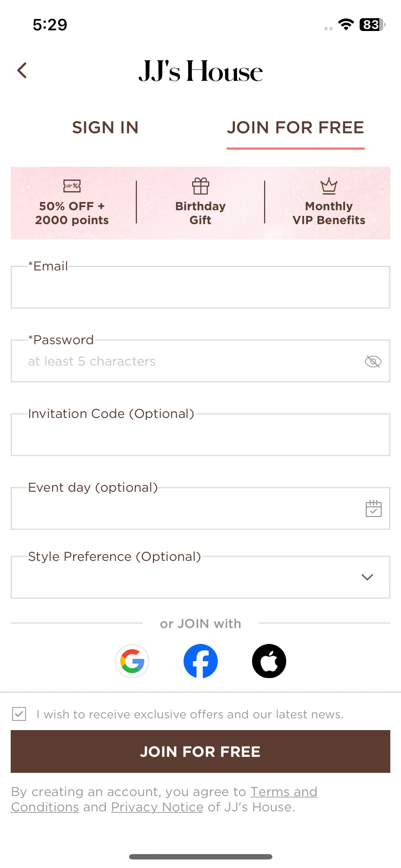
Task: Focus the Email input field
Action: pyautogui.click(x=200, y=287)
